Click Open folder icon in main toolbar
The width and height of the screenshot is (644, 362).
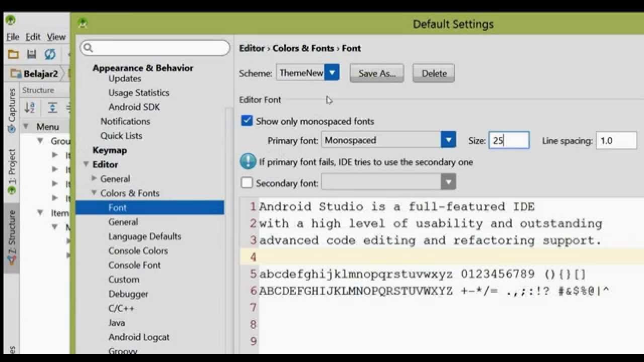[x=13, y=54]
